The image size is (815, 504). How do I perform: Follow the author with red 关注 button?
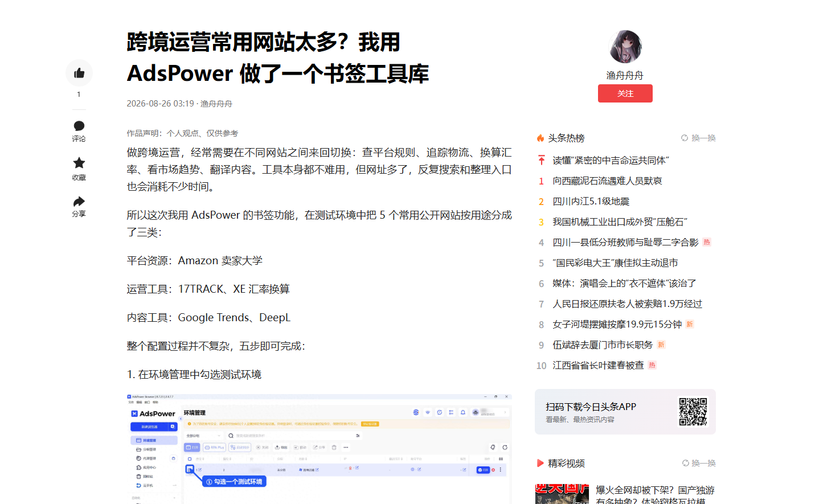pos(625,93)
